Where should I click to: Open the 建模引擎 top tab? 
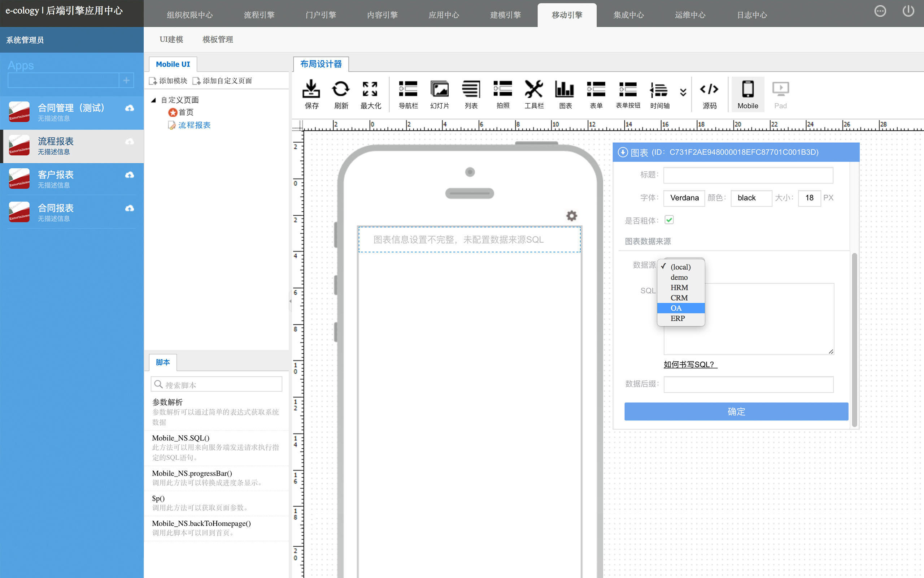[x=506, y=15]
